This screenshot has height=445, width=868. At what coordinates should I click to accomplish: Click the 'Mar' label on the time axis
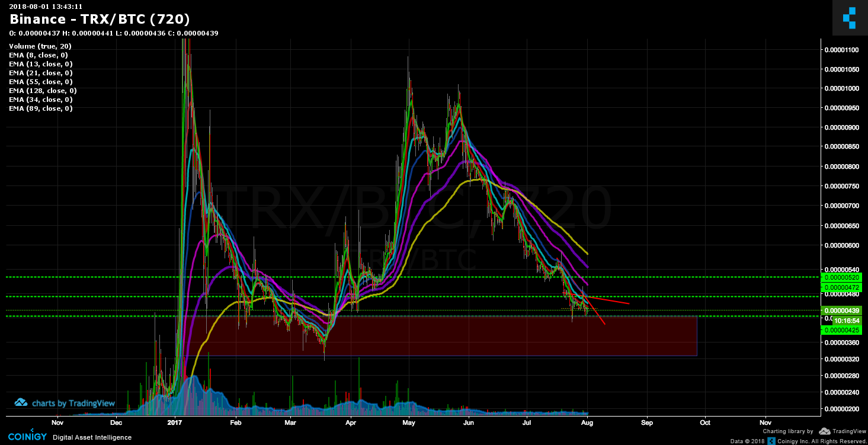click(290, 423)
